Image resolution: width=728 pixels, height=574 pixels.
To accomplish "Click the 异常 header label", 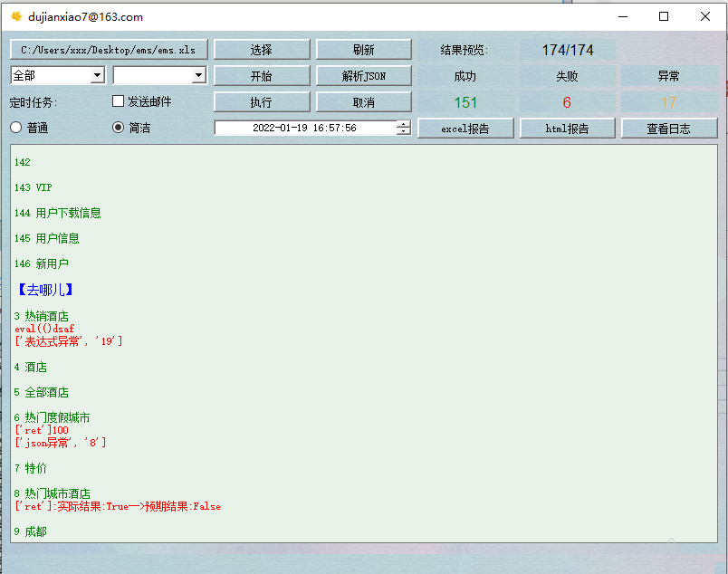I will pyautogui.click(x=668, y=76).
